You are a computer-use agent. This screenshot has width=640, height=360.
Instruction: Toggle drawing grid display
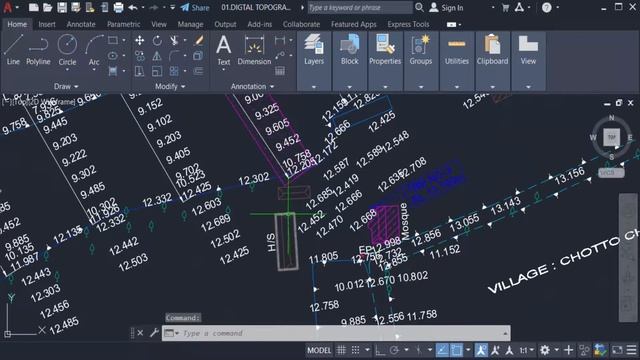[341, 350]
